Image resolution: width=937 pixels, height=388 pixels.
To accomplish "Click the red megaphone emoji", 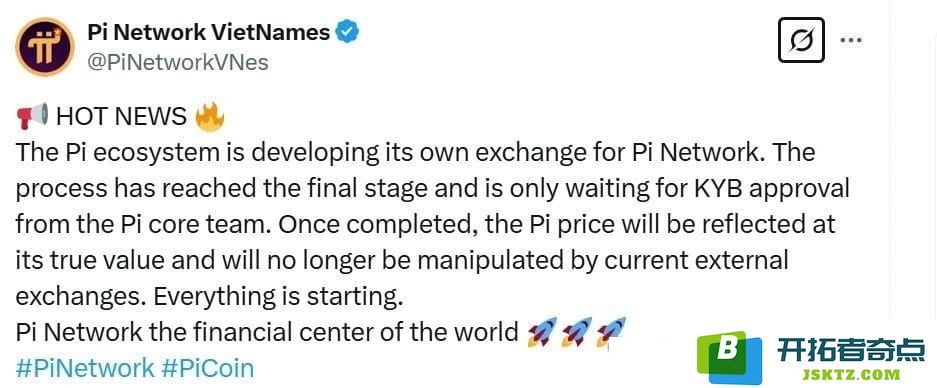I will pos(32,115).
